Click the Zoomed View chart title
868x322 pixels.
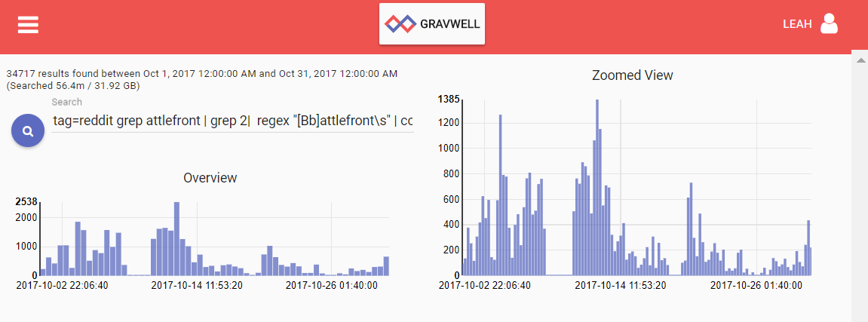[632, 75]
